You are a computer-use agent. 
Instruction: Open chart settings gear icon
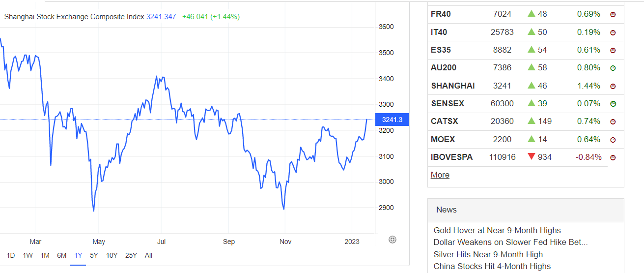tap(392, 240)
